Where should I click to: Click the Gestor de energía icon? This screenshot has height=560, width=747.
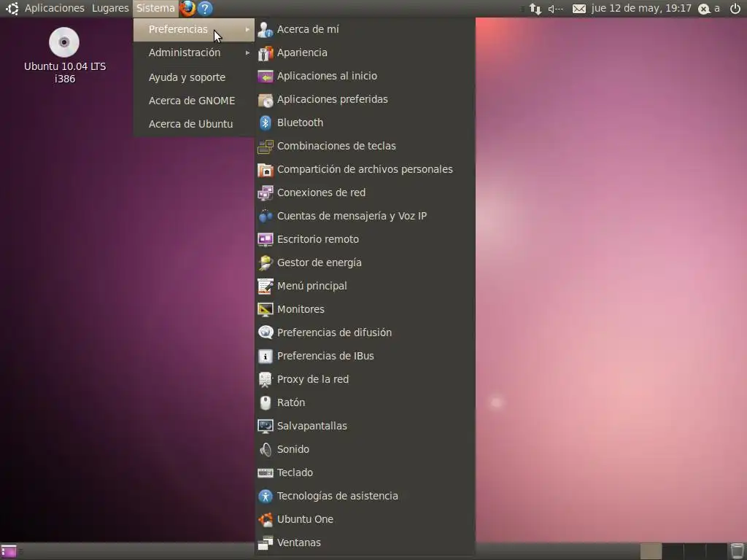(266, 262)
